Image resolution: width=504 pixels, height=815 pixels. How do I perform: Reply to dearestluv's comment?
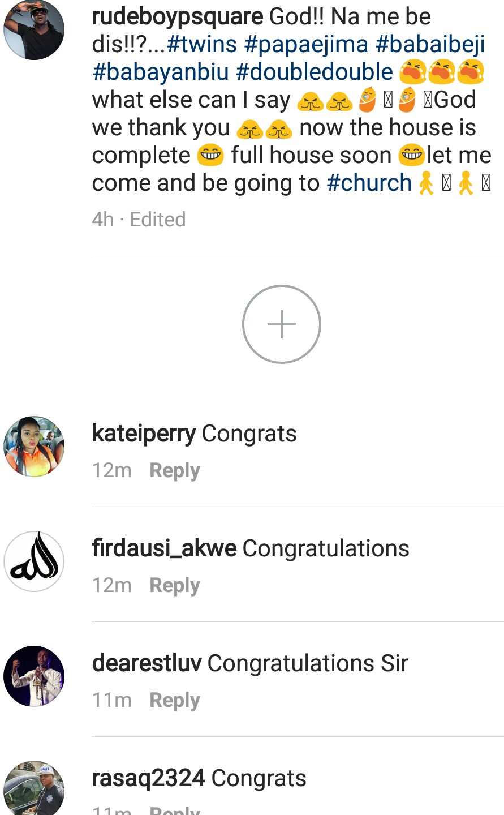click(175, 700)
